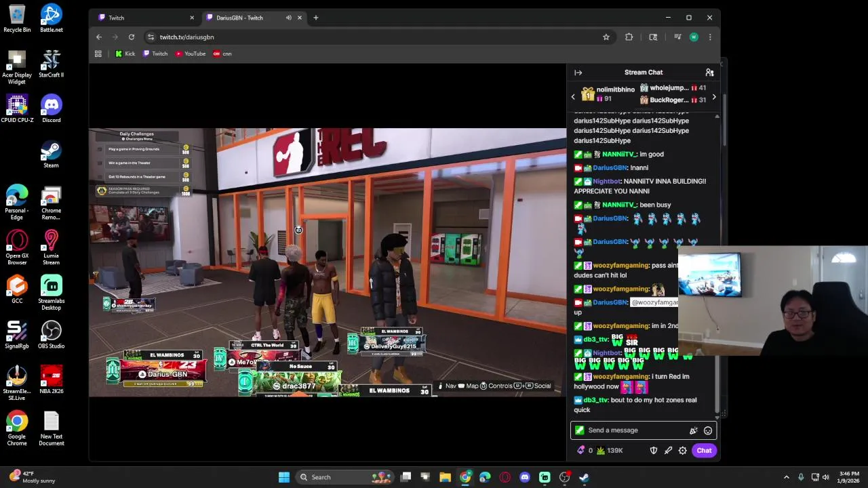
Task: Open weather widget showing 42°F
Action: click(34, 477)
